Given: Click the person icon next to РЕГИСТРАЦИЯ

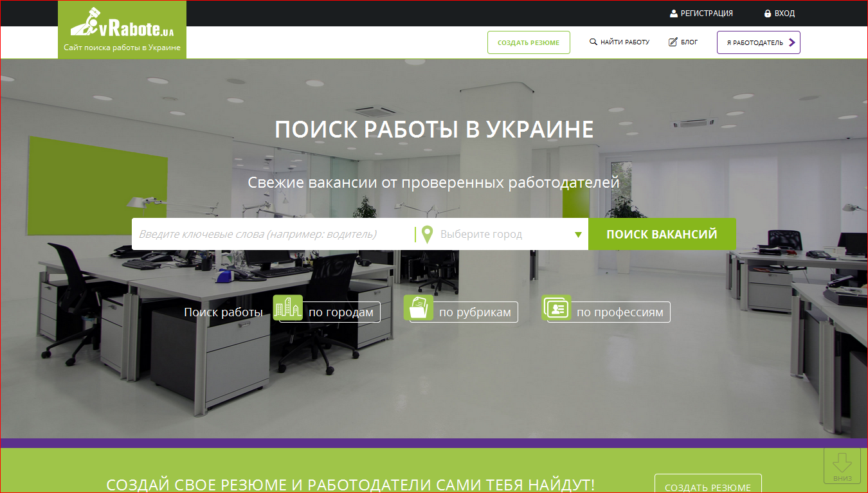Looking at the screenshot, I should pyautogui.click(x=673, y=13).
